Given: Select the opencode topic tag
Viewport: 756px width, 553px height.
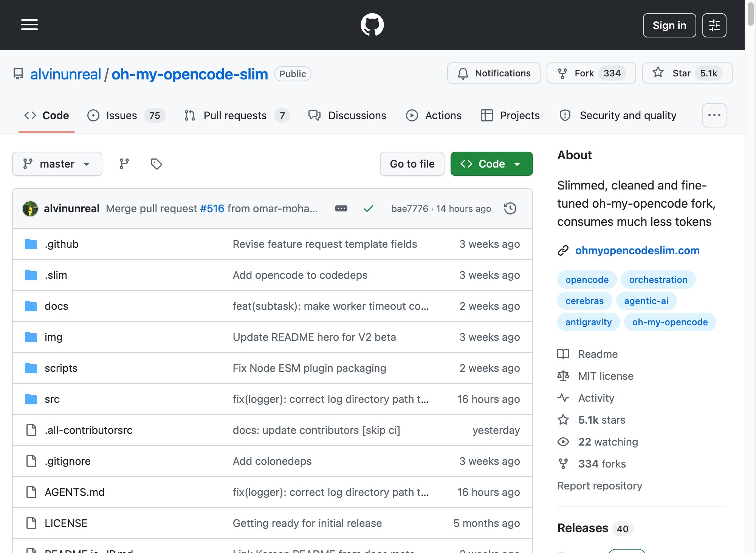Looking at the screenshot, I should [x=587, y=280].
